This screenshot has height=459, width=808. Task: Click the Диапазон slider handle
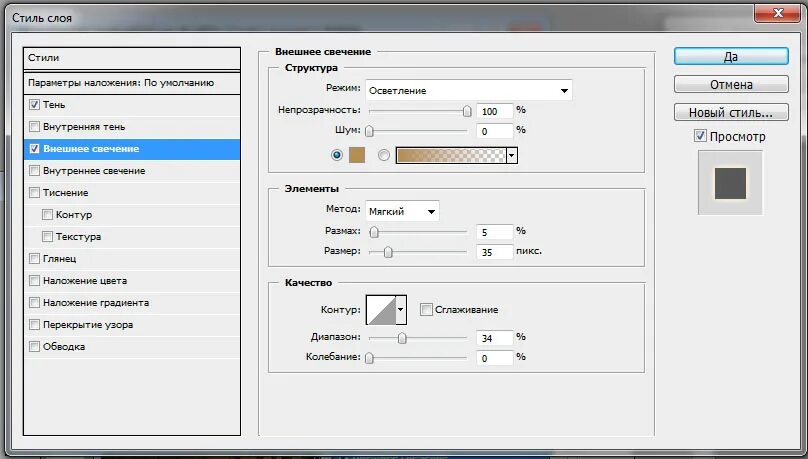tap(402, 338)
